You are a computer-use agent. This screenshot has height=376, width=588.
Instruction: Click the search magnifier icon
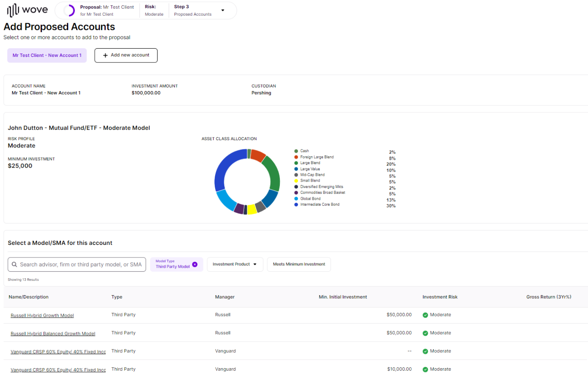[15, 265]
